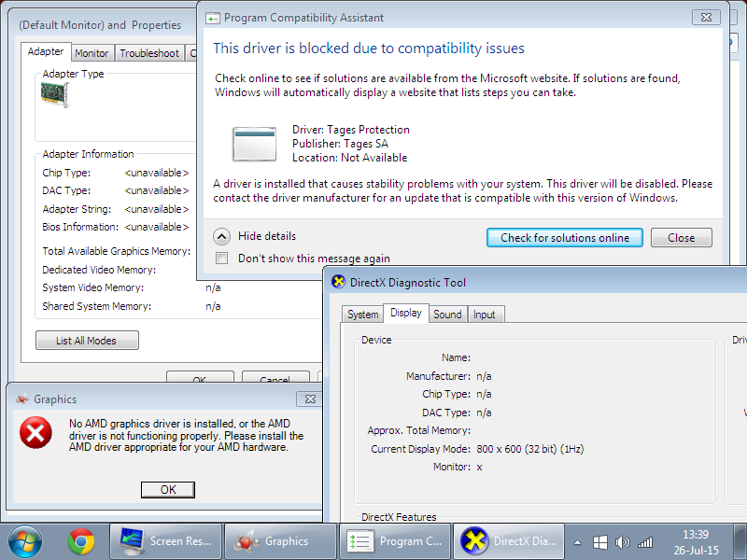Screen dimensions: 747x560
Task: Open the Troubleshoot tab in Properties
Action: tap(149, 53)
